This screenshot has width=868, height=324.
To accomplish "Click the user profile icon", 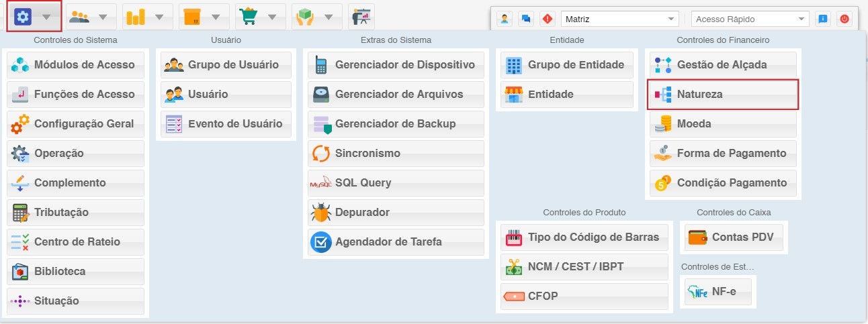I will 504,19.
